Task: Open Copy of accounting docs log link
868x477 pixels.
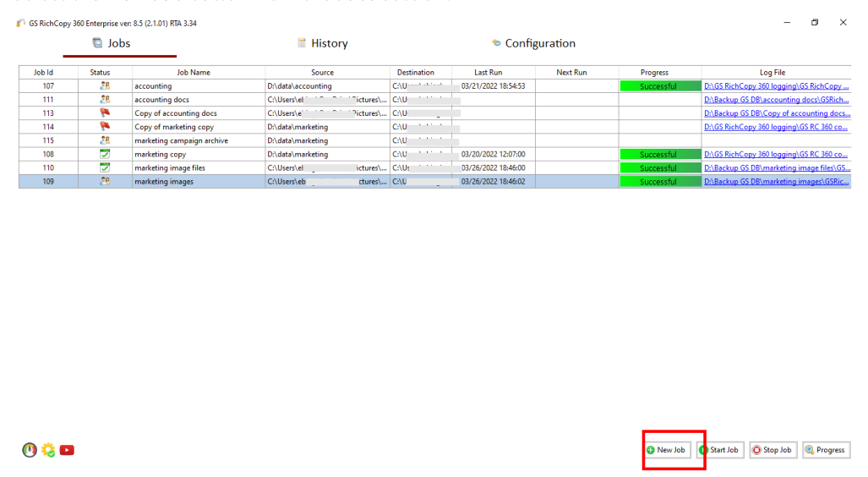Action: 777,113
